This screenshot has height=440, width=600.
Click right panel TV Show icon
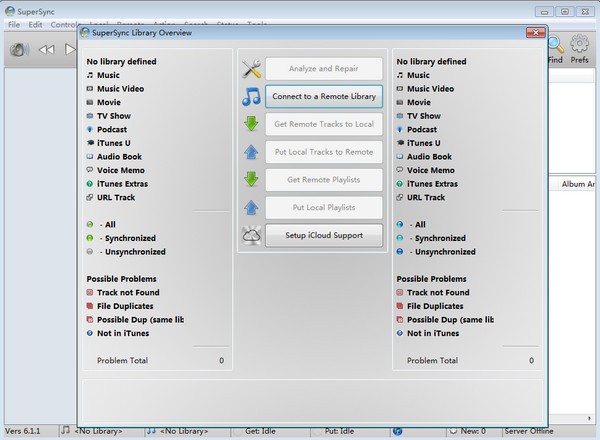(x=399, y=116)
